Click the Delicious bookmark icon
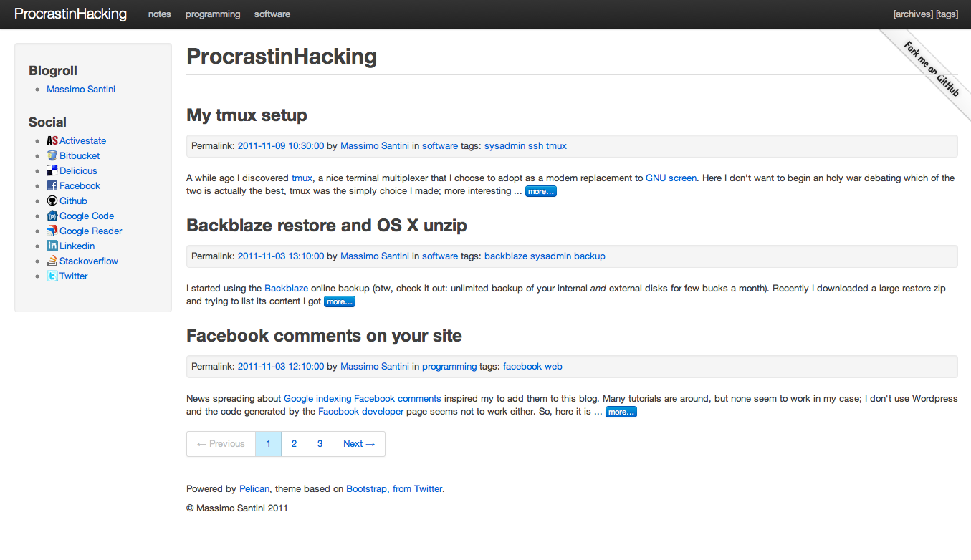 tap(52, 170)
